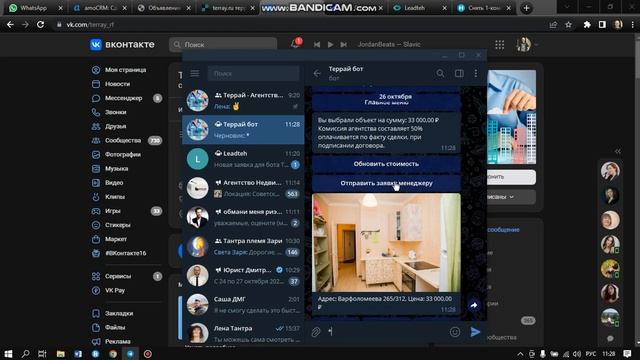Click the attach file paperclip icon

316,332
